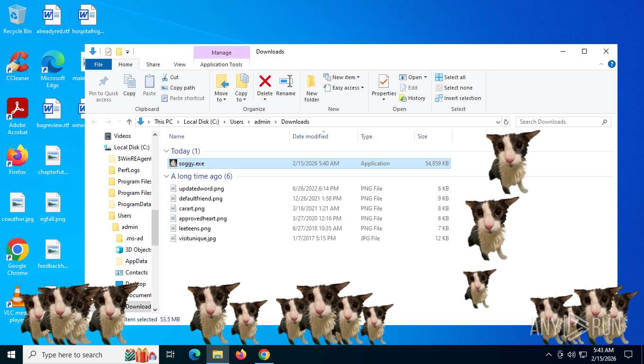
Task: Sort by Name column header
Action: click(228, 136)
